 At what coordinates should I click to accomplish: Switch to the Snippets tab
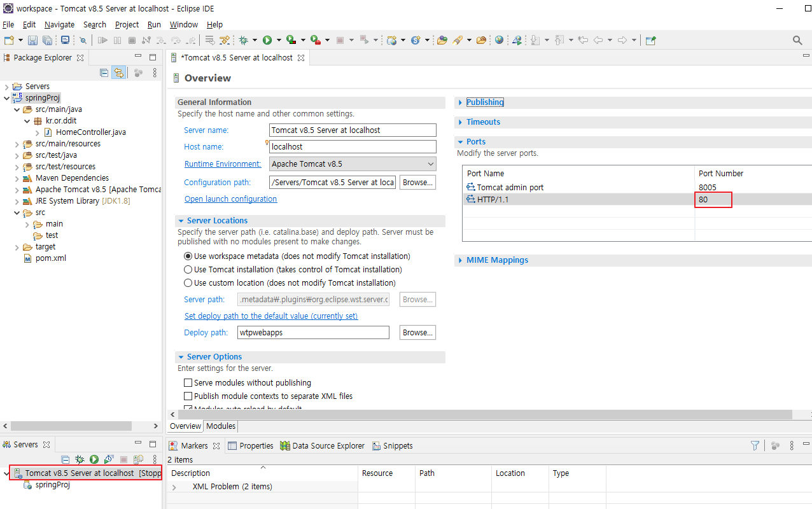[393, 446]
